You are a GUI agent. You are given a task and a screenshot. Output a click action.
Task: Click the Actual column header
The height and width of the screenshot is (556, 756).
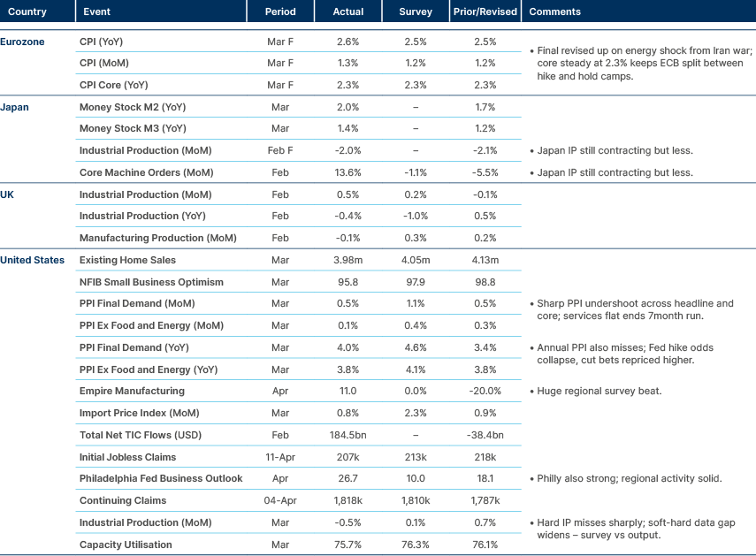[348, 11]
